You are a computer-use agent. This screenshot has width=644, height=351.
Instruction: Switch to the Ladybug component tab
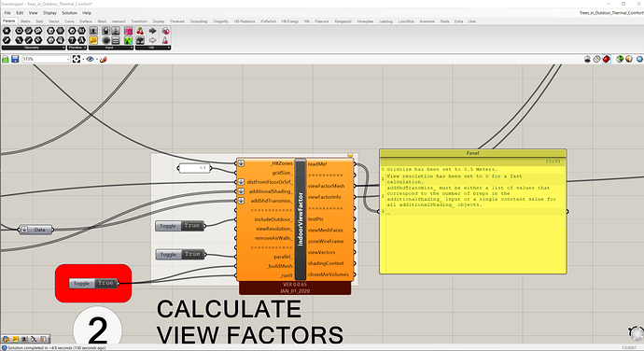385,21
